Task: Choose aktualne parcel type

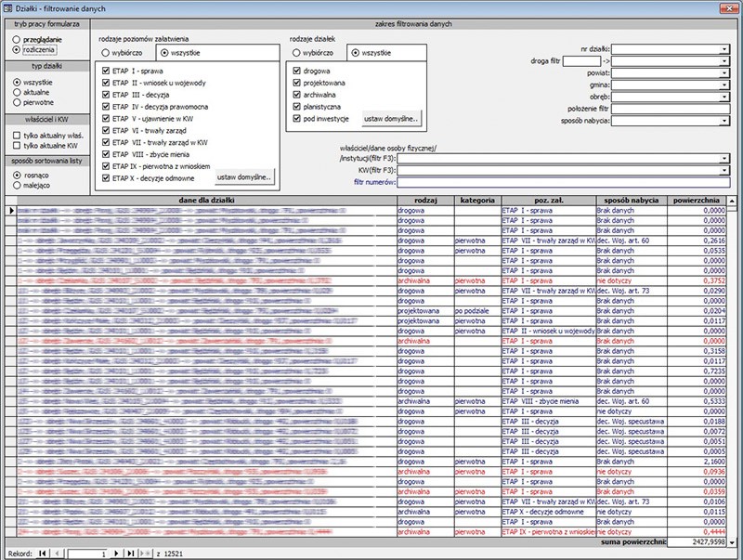Action: pos(17,92)
